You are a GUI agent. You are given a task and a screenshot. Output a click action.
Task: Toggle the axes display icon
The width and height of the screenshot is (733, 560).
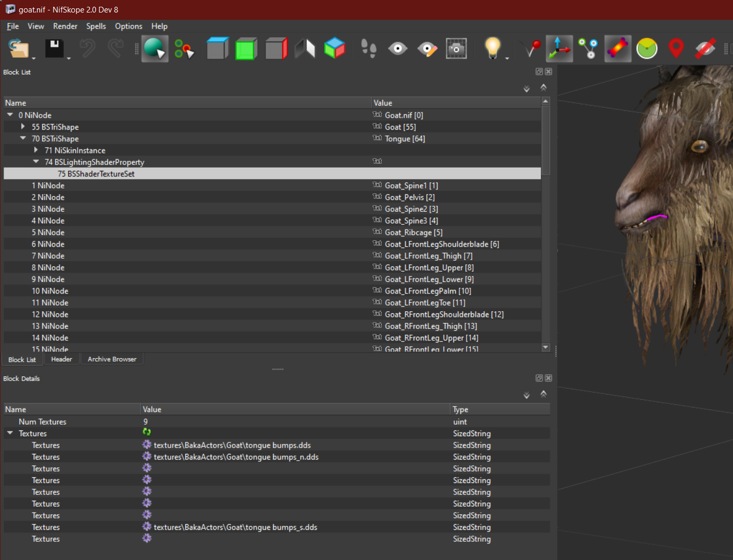pos(559,49)
